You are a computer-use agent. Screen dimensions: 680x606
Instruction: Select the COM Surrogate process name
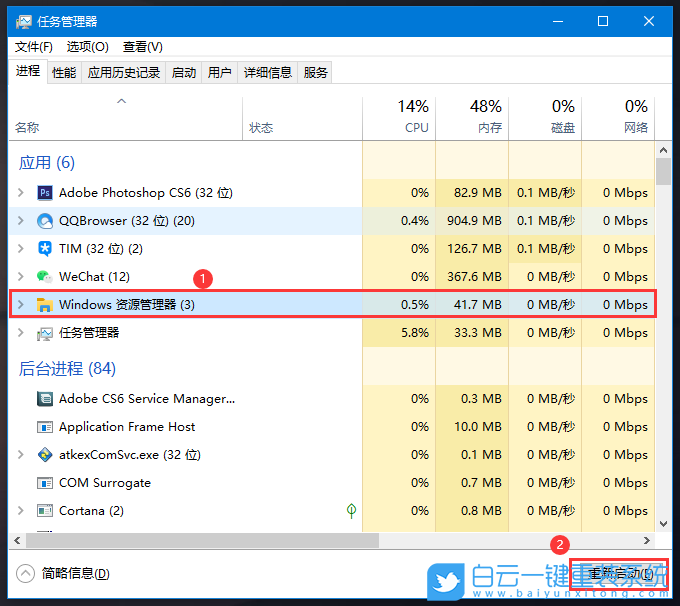point(105,483)
